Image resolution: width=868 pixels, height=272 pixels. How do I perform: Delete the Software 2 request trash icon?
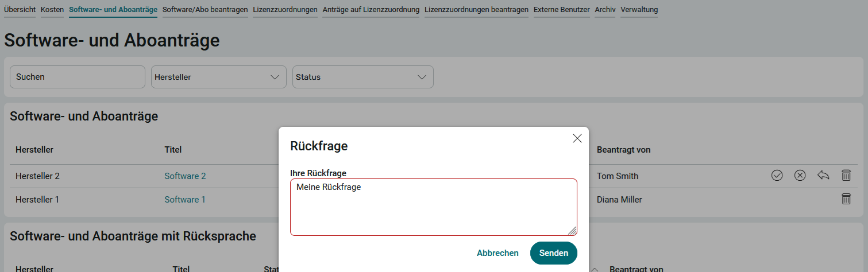[x=846, y=176]
